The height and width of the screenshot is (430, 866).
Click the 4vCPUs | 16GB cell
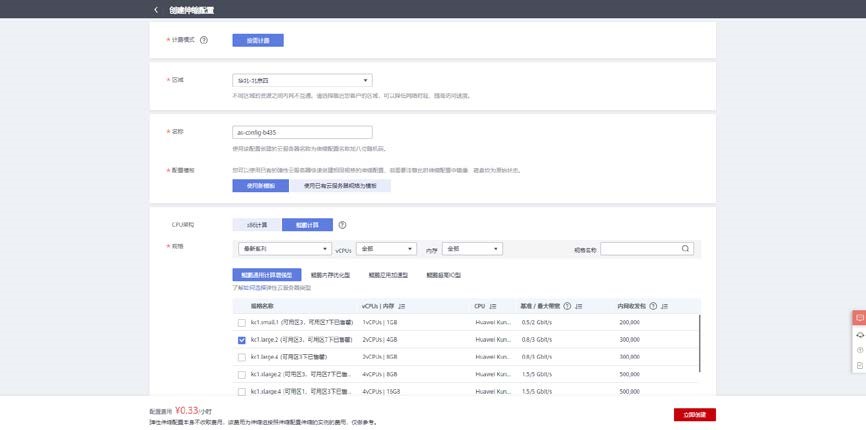pyautogui.click(x=382, y=392)
